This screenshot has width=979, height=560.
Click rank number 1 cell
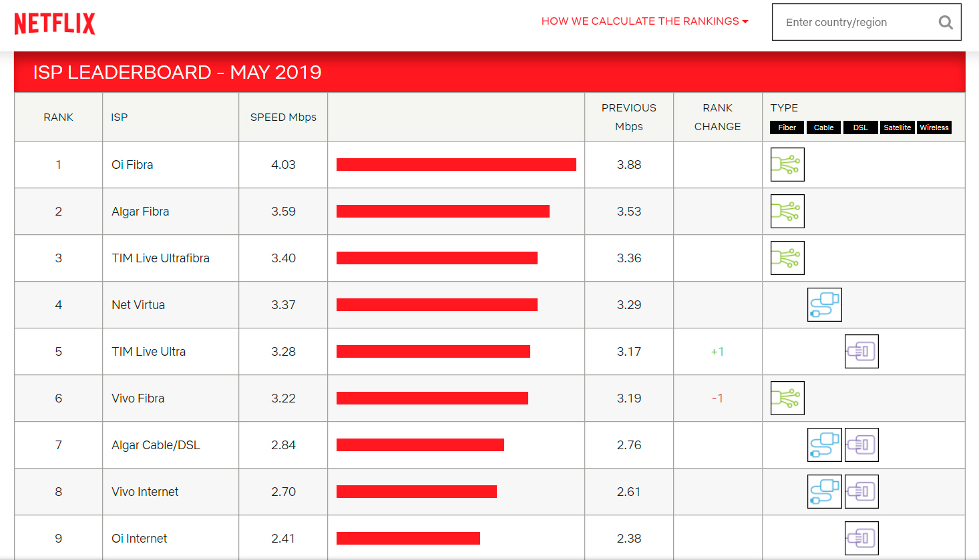click(58, 164)
